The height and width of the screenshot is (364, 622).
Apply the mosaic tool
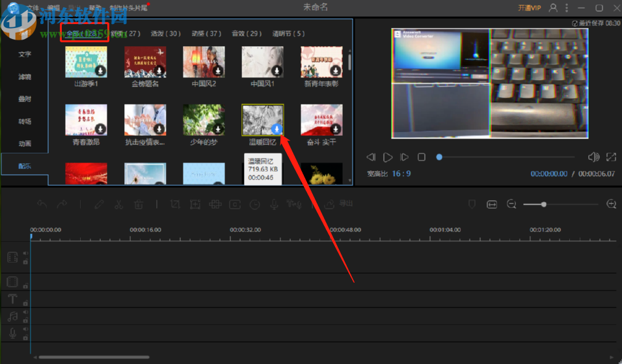click(215, 204)
